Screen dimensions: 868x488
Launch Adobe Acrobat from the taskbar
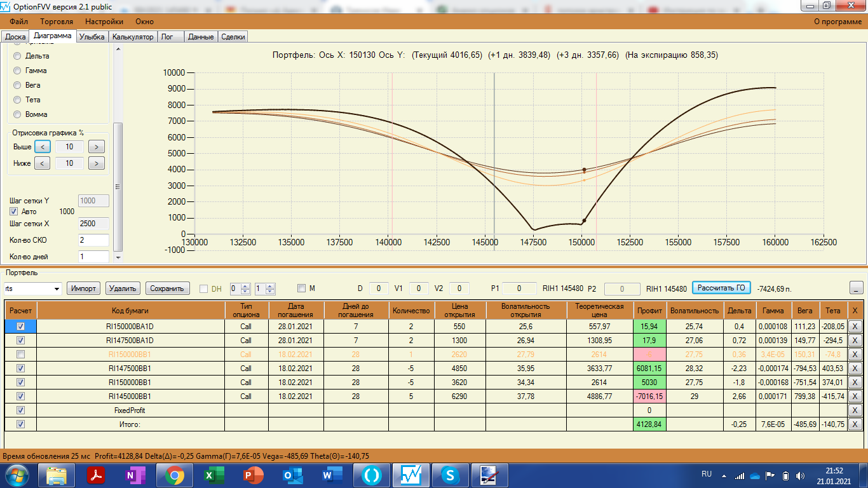tap(96, 475)
